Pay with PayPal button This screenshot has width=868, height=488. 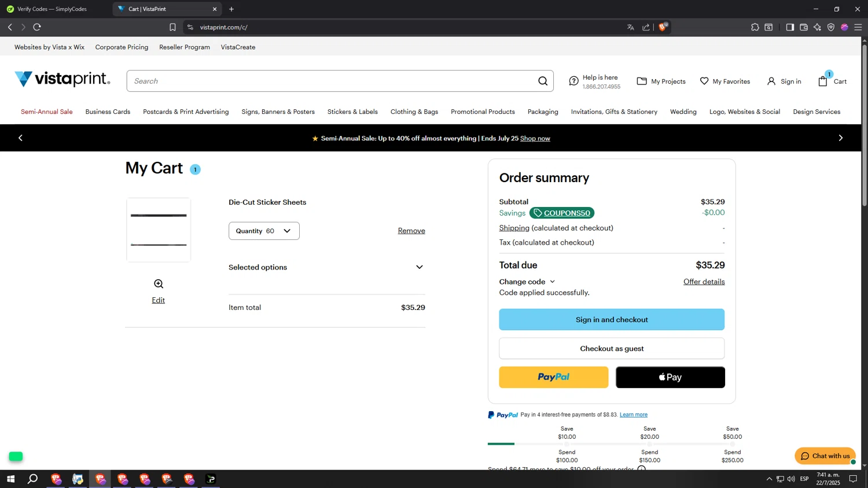tap(554, 377)
